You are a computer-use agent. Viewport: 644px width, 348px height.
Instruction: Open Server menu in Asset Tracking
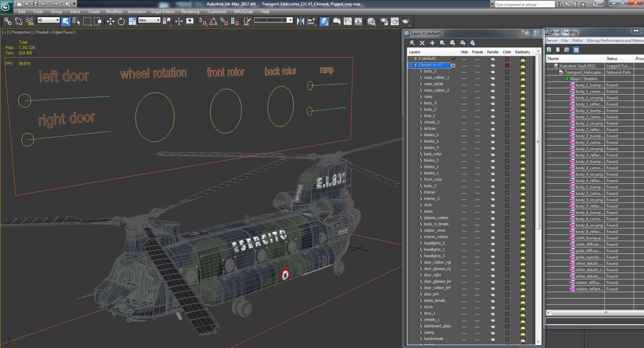(x=552, y=40)
